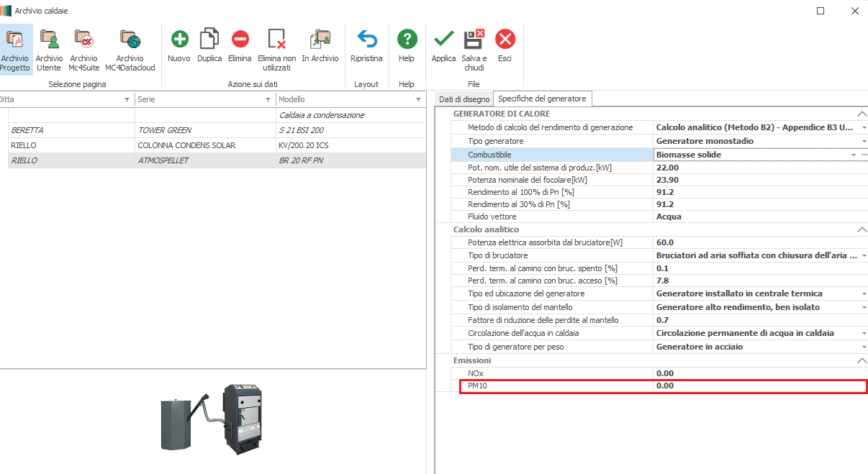Select the Specifiche del generatore tab
Screen dimensions: 868x474
pyautogui.click(x=542, y=99)
